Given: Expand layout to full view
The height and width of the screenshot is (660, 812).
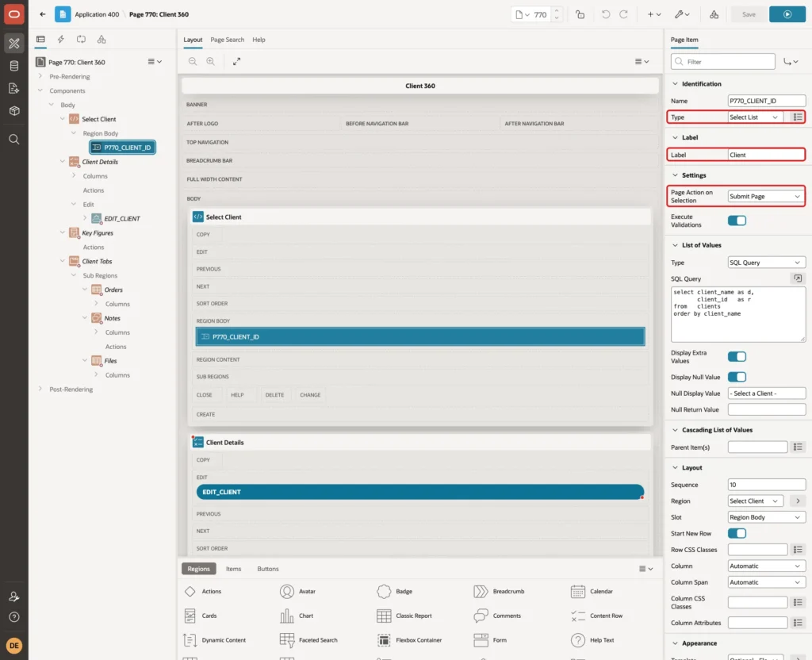Looking at the screenshot, I should 236,61.
